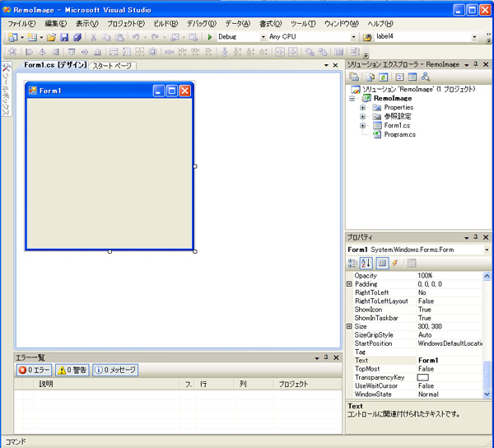Viewport: 494px width, 448px height.
Task: Open the Any CPU platform dropdown
Action: click(x=353, y=37)
